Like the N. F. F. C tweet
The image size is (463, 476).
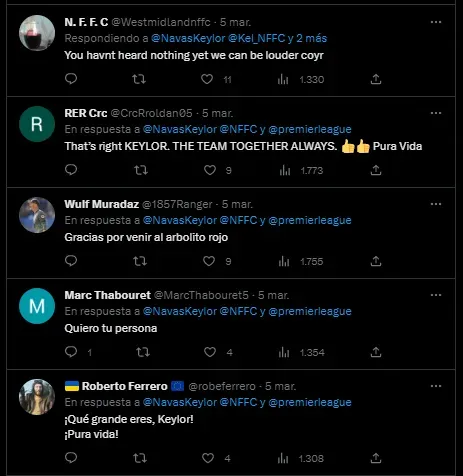[207, 79]
